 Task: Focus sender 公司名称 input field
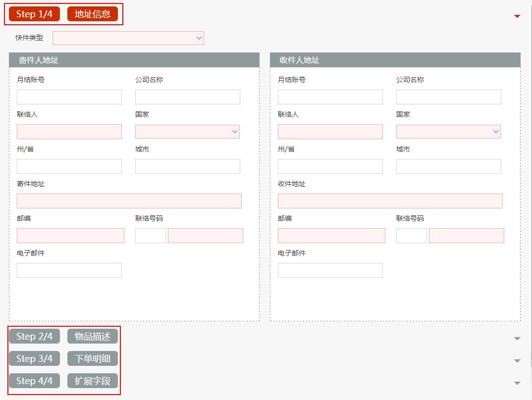(x=187, y=97)
